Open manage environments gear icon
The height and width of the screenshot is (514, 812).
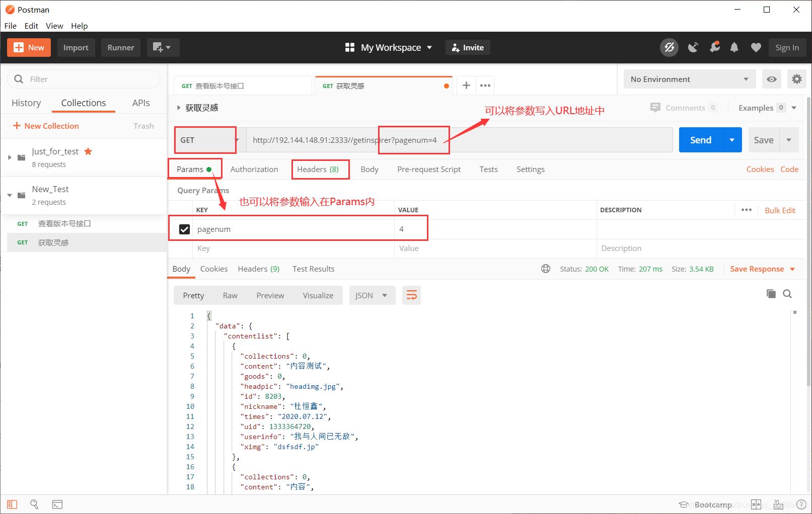(796, 79)
